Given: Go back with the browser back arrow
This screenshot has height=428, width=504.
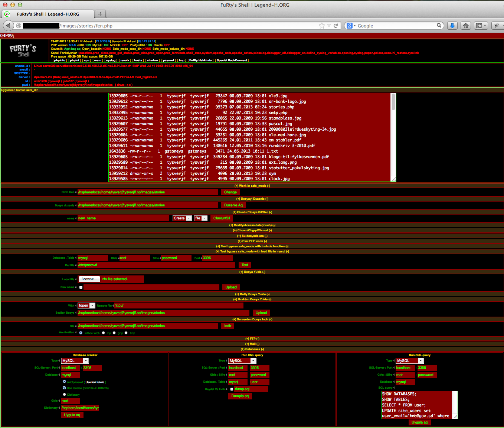Looking at the screenshot, I should tap(8, 26).
